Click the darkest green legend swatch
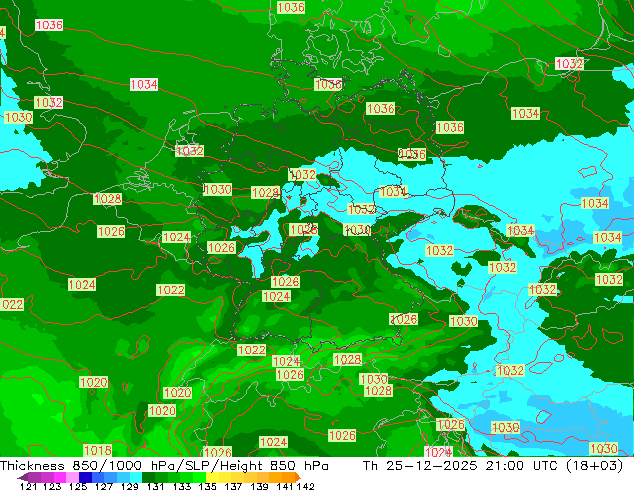634x490 pixels. tap(148, 477)
